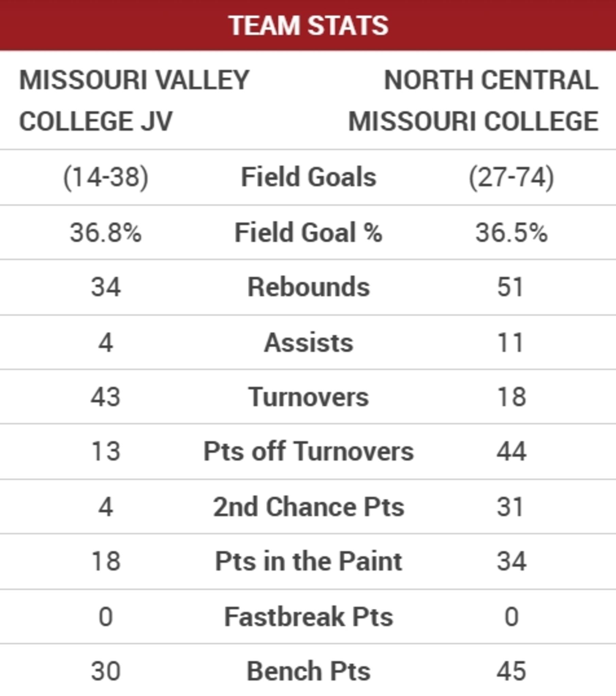Select the Turnovers stat label

click(x=308, y=397)
